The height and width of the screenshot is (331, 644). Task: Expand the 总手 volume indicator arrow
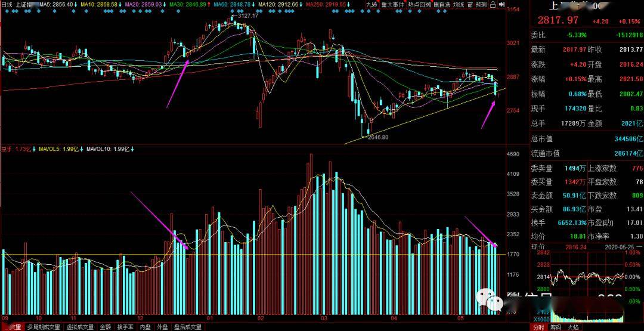(34, 149)
